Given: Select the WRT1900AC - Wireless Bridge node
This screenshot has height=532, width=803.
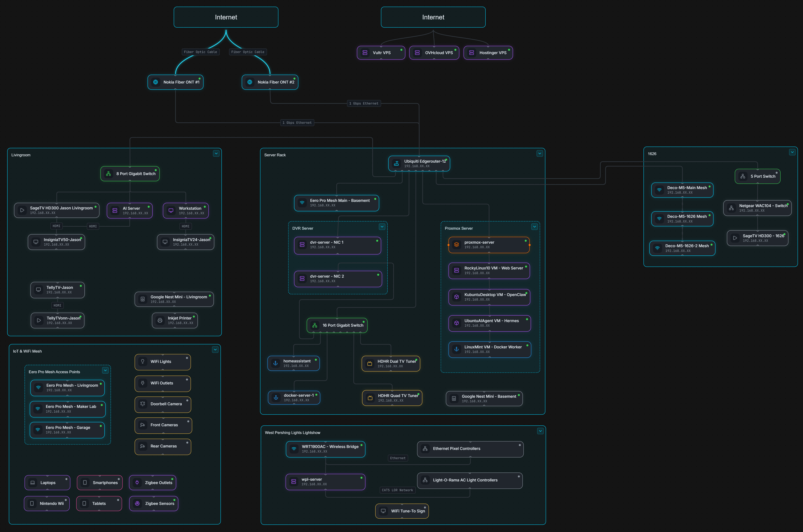Looking at the screenshot, I should pyautogui.click(x=326, y=449).
